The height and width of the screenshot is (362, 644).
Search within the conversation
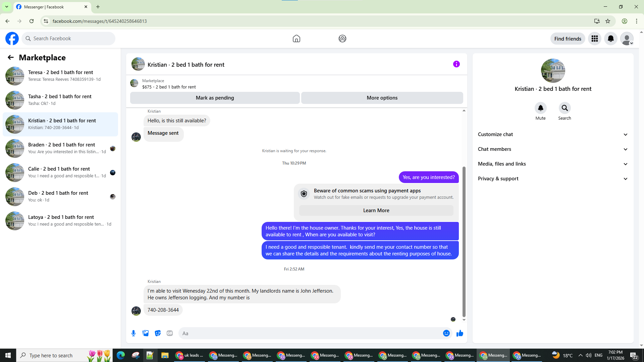(565, 108)
